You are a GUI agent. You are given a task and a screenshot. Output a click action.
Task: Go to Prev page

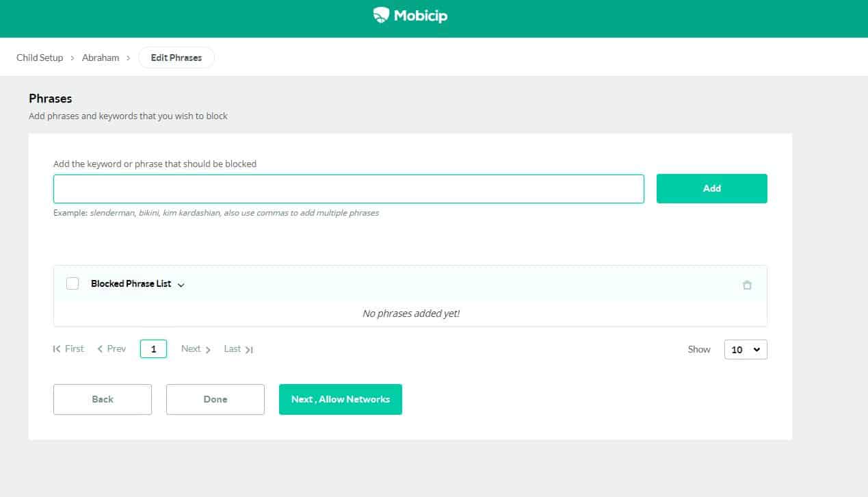(x=111, y=349)
